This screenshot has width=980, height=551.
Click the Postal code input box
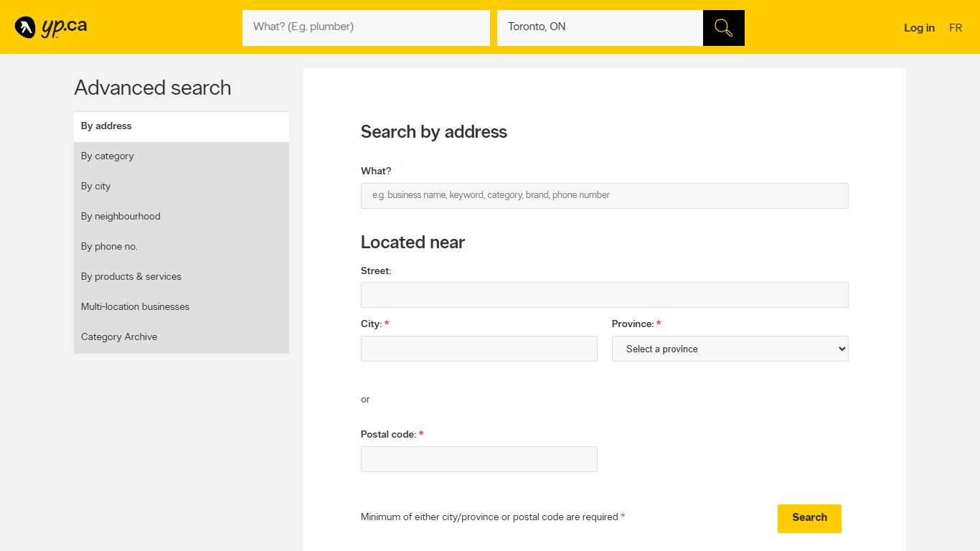pos(479,459)
